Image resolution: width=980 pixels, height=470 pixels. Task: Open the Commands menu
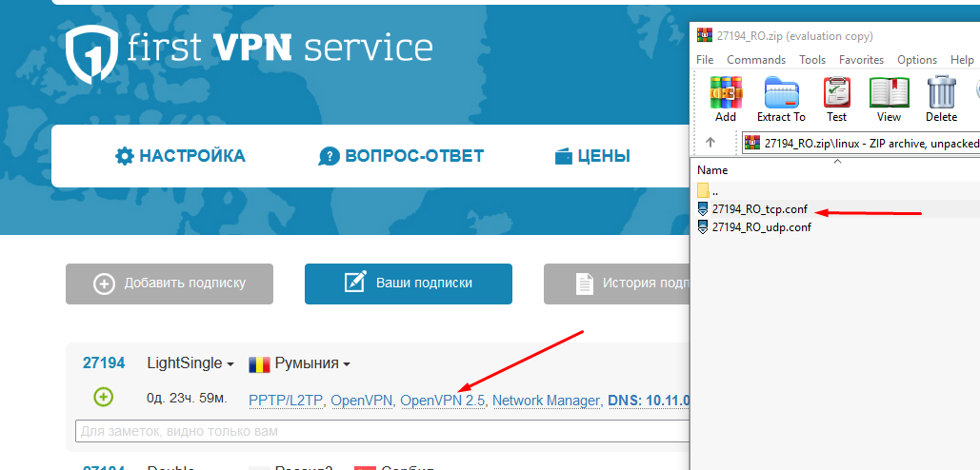click(x=756, y=60)
